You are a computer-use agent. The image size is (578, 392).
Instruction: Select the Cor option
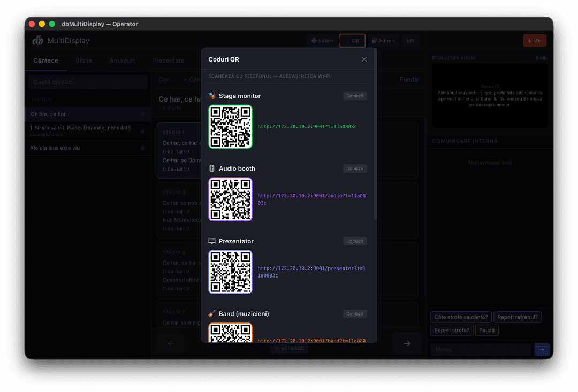click(x=164, y=79)
